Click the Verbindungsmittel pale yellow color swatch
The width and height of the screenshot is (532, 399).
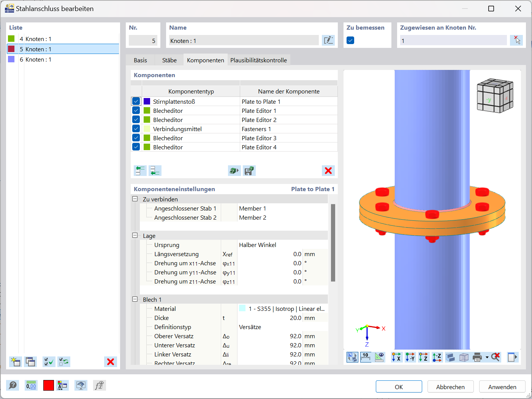[147, 129]
